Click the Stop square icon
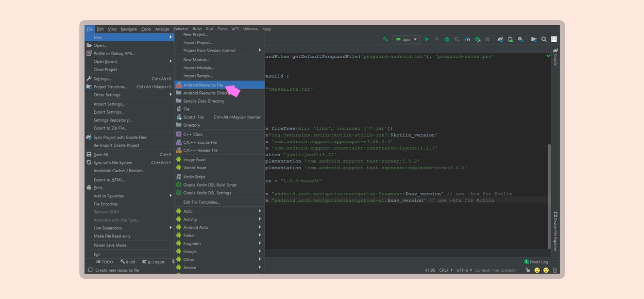The width and height of the screenshot is (644, 299). click(487, 39)
